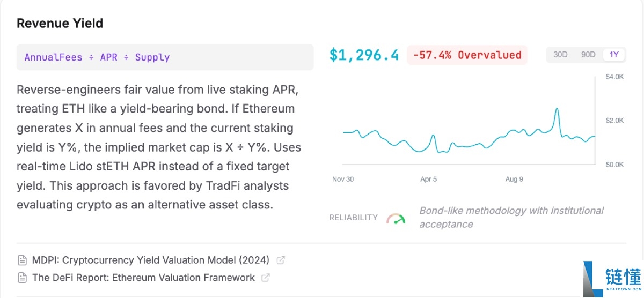The image size is (644, 298).
Task: Click the -57.4% Overvalued badge
Action: point(467,55)
